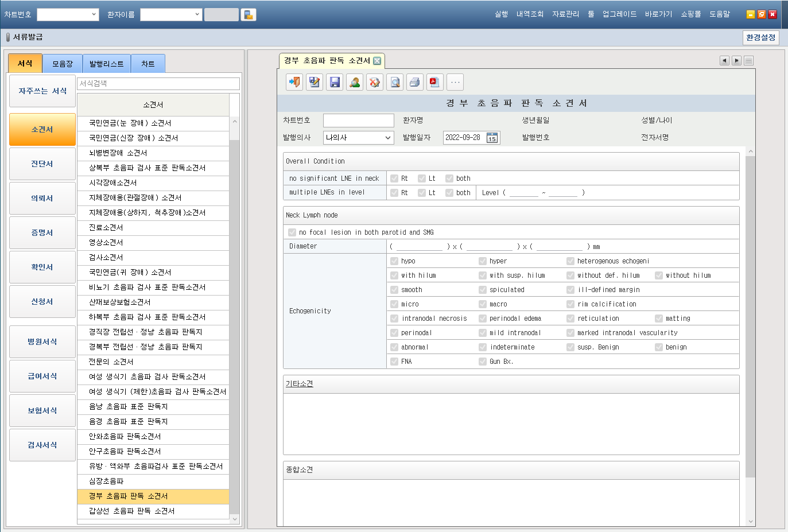Switch to the 발행리스트 tab
The image size is (788, 532).
click(106, 64)
